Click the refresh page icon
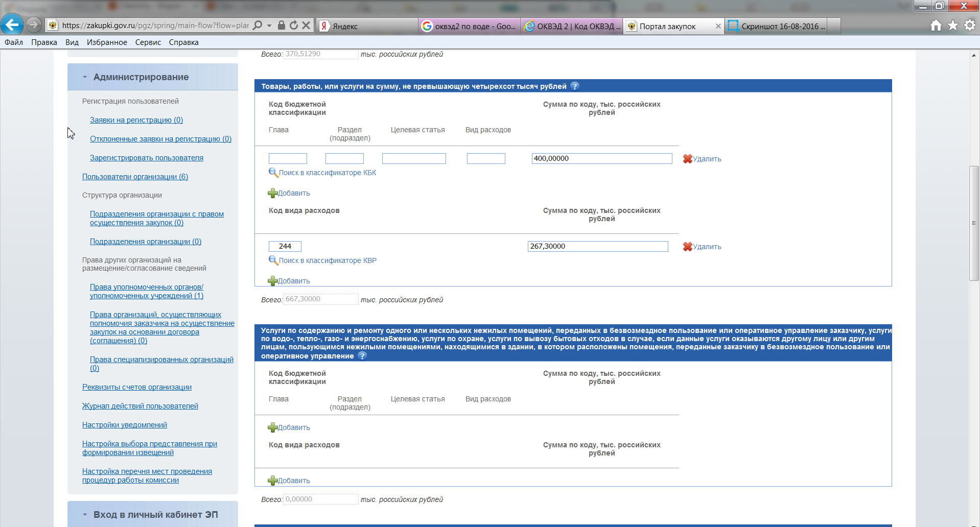The height and width of the screenshot is (527, 980). pos(294,25)
